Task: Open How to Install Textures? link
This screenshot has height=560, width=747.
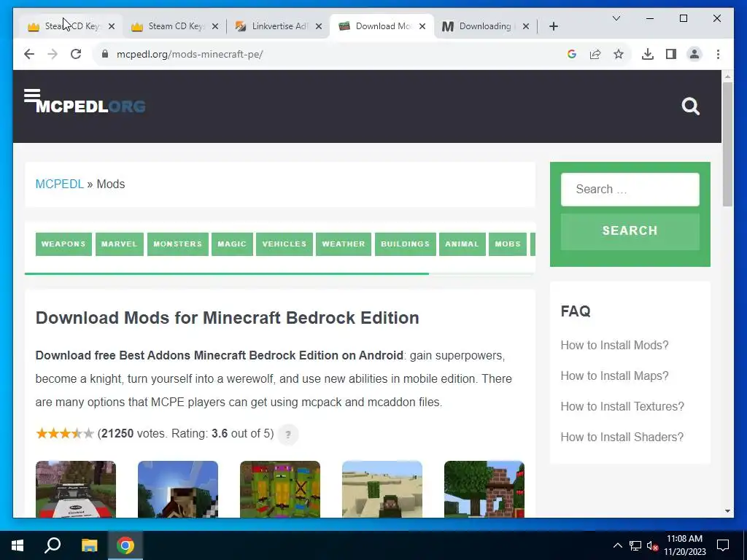Action: click(622, 406)
